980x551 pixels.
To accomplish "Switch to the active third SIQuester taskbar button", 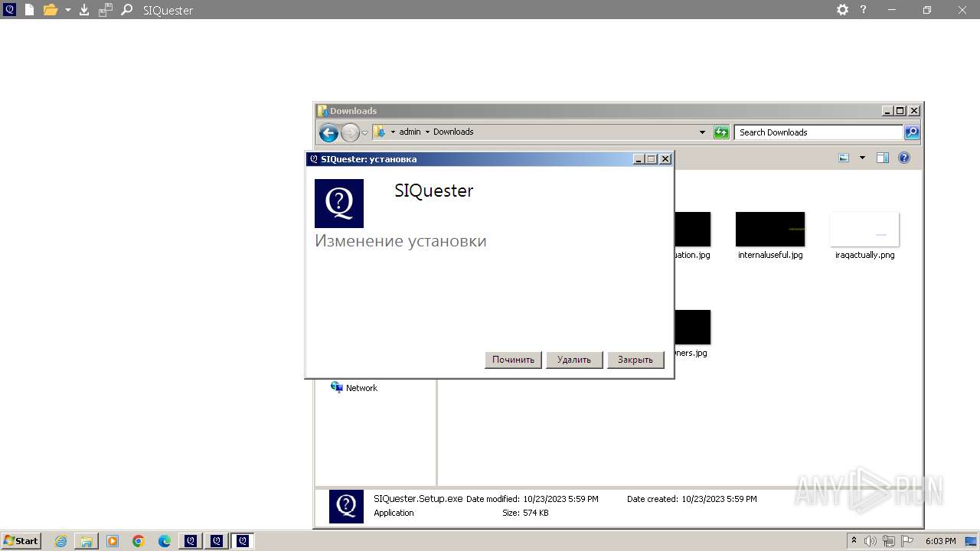I will pyautogui.click(x=243, y=541).
